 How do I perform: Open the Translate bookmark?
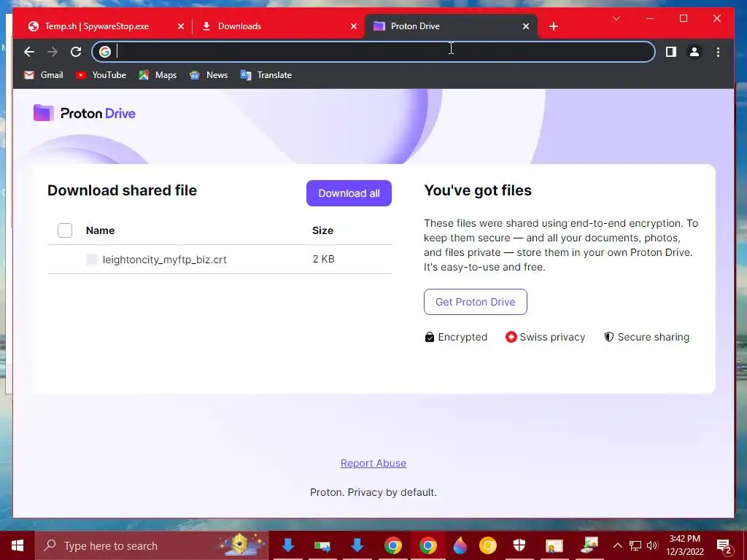[x=266, y=75]
